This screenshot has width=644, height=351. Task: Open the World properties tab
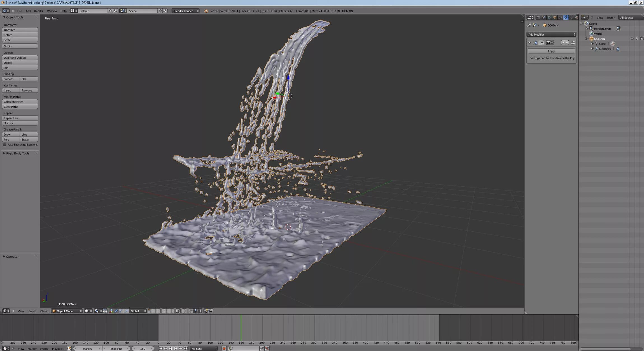[x=549, y=17]
